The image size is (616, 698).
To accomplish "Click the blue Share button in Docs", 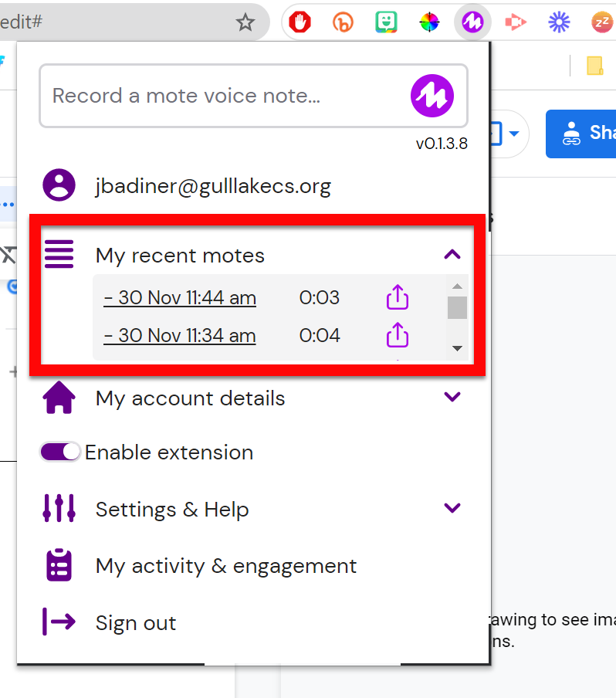I will click(x=580, y=134).
